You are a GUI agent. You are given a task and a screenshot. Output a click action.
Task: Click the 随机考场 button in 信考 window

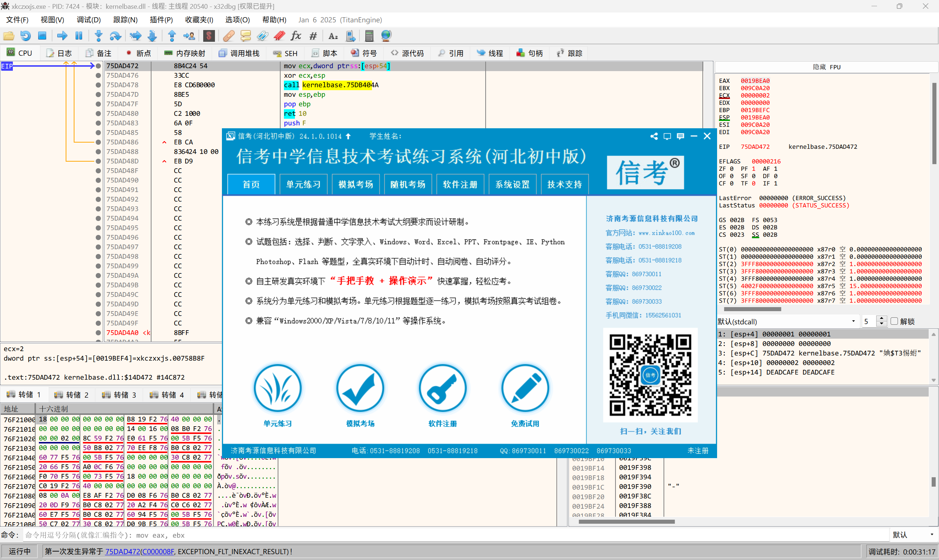(408, 184)
